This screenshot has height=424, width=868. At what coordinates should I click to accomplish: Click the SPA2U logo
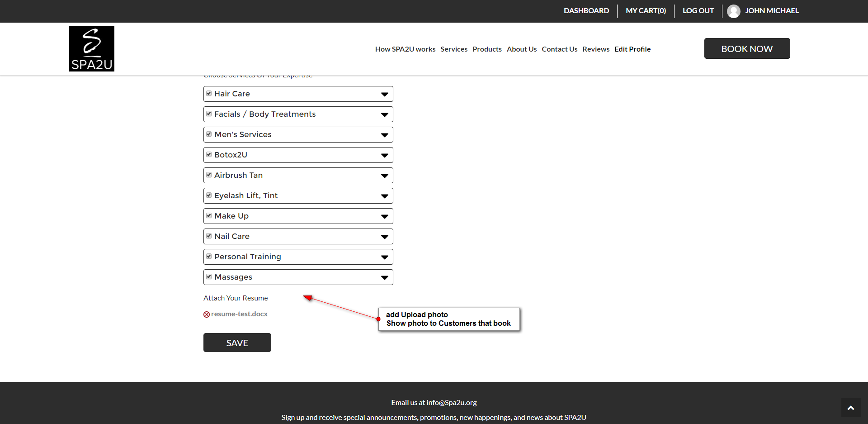pyautogui.click(x=92, y=49)
